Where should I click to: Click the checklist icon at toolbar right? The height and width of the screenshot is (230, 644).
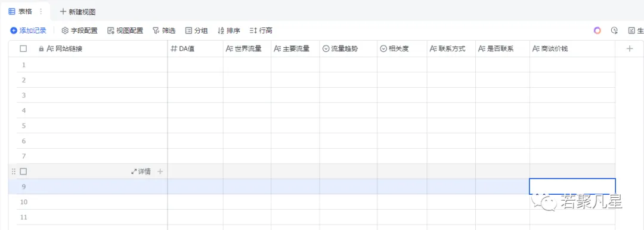click(631, 30)
